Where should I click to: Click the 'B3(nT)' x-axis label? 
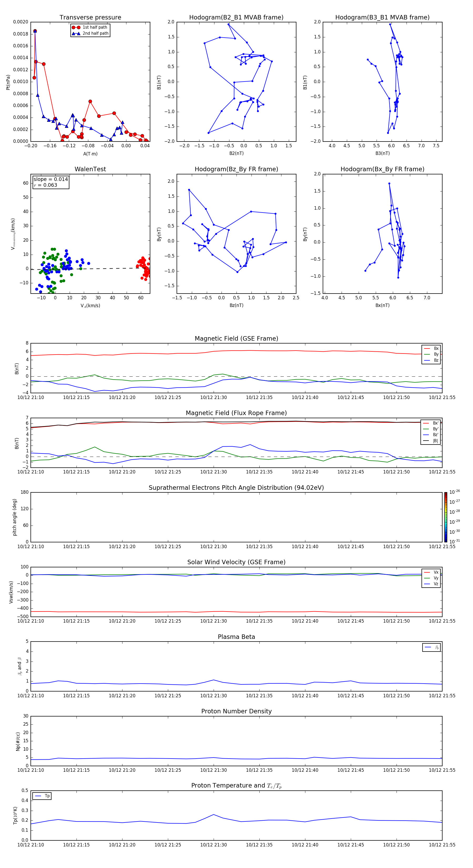pos(382,153)
